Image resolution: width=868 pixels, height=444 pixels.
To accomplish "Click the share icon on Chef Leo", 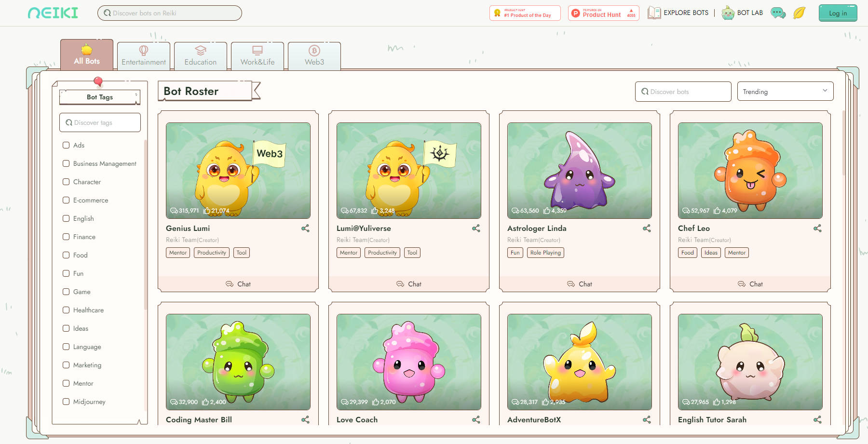I will 817,229.
